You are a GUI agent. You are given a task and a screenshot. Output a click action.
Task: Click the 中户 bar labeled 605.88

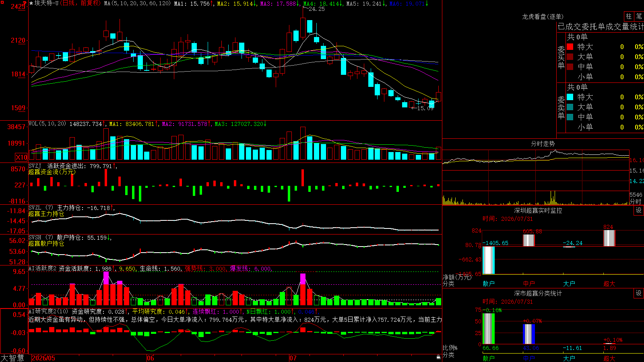(x=529, y=241)
